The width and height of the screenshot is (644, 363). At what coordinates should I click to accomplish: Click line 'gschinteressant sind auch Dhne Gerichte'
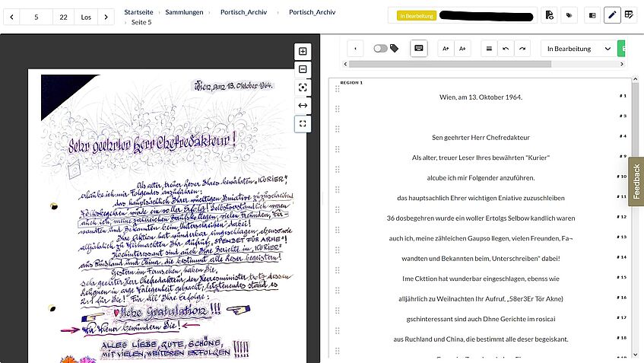481,319
